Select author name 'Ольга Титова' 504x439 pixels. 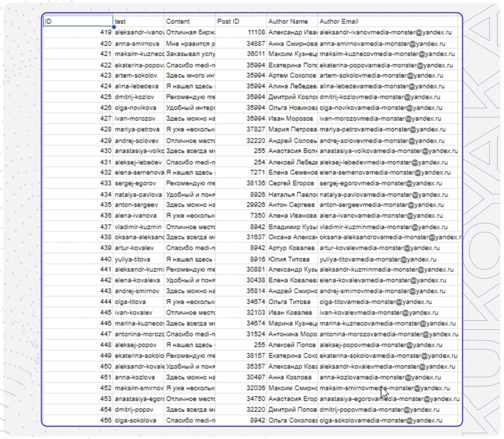[292, 301]
